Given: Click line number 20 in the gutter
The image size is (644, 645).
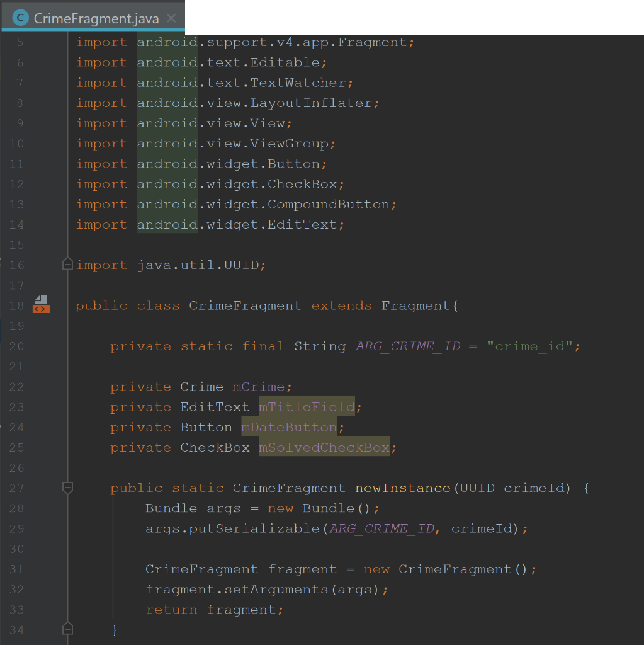Looking at the screenshot, I should (16, 346).
